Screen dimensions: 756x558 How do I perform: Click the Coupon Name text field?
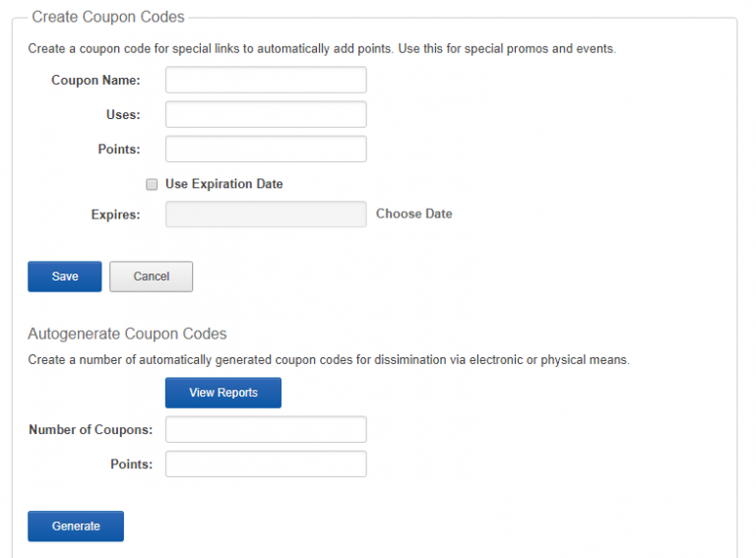tap(266, 80)
